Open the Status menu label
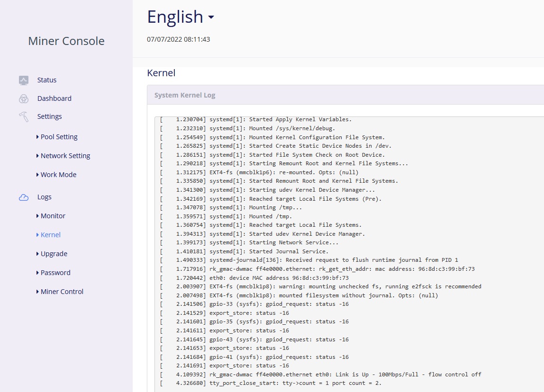This screenshot has height=392, width=544. pyautogui.click(x=47, y=80)
